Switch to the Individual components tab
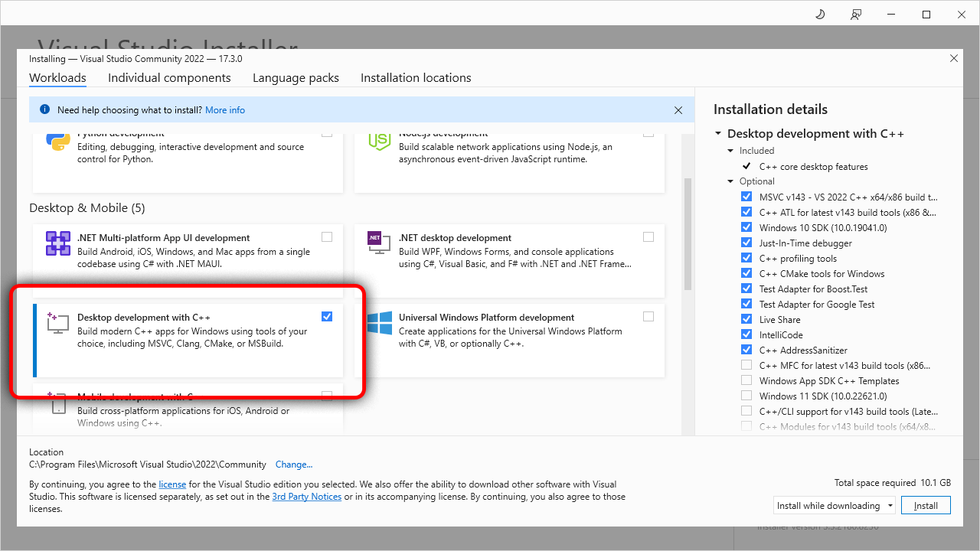Viewport: 980px width, 551px height. point(169,78)
